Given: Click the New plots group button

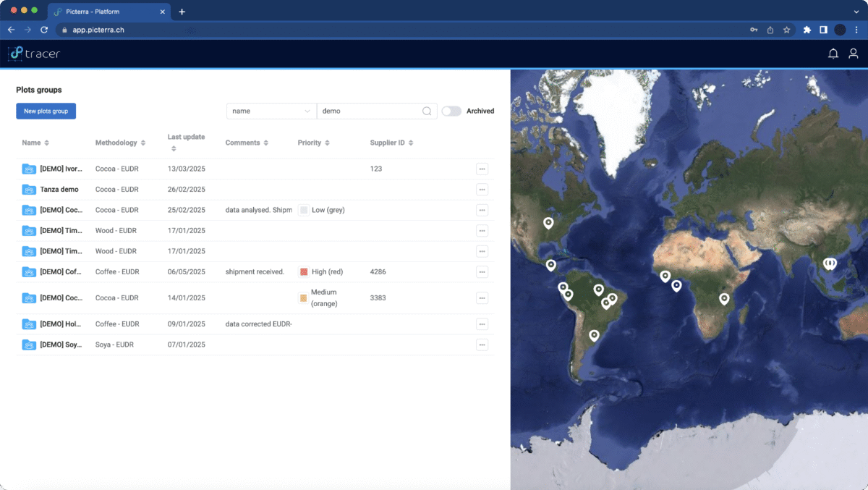Looking at the screenshot, I should coord(46,111).
